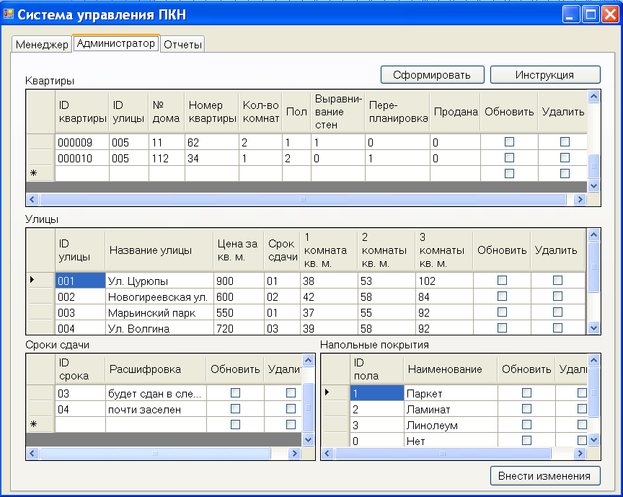
Task: Mark Удалить for Новогиреевская ул. row
Action: pos(557,297)
